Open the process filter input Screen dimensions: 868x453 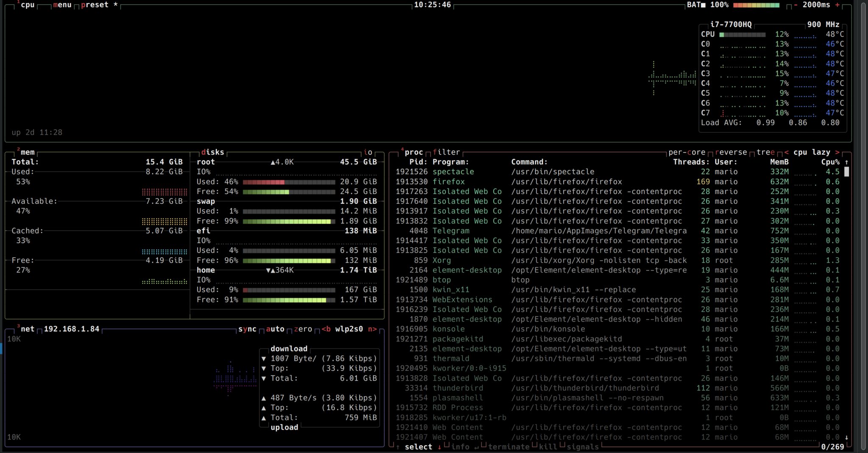click(x=446, y=152)
